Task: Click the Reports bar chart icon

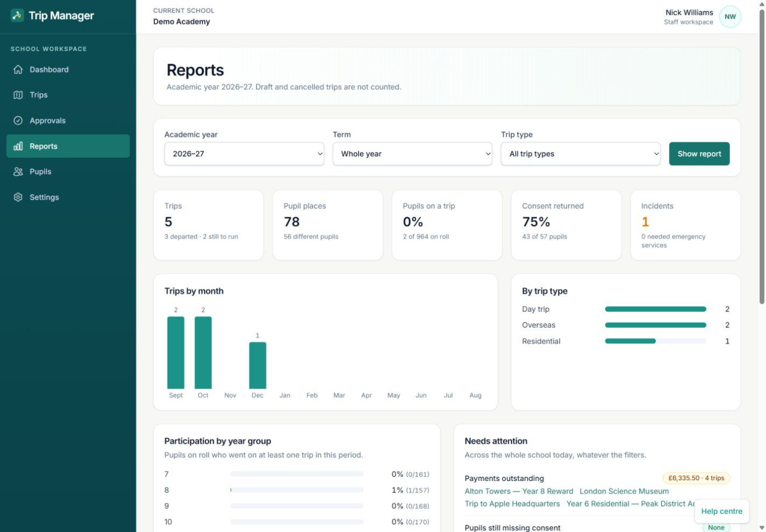Action: click(x=18, y=146)
